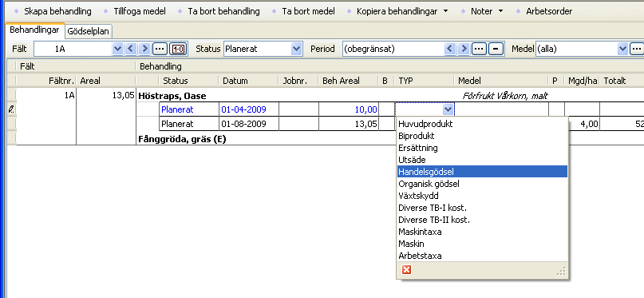Screen dimensions: 644x298
Task: Click the Fånggröda, gräs (E) row
Action: click(183, 139)
